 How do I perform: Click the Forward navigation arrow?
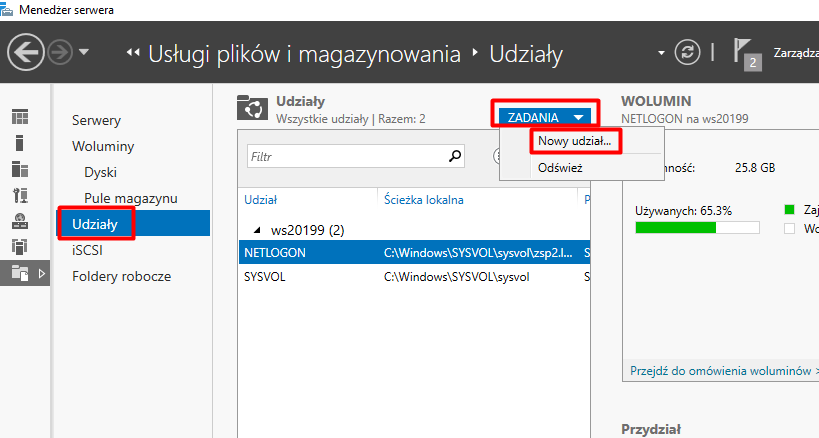(x=59, y=52)
